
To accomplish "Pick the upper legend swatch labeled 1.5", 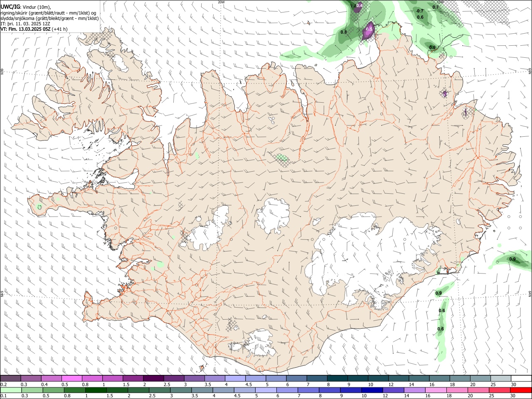I will [x=133, y=379].
